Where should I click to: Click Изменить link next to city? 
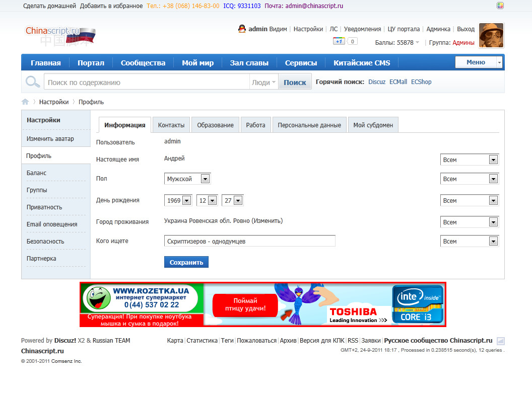267,221
